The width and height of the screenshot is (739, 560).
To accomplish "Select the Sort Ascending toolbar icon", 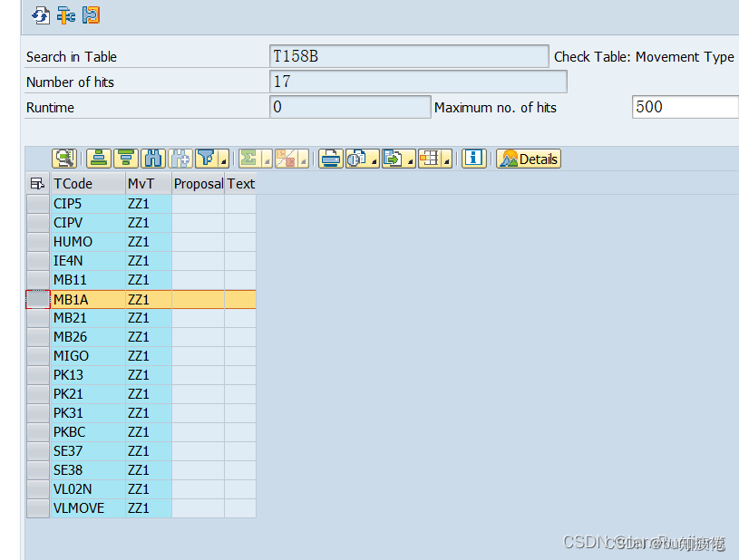I will [x=98, y=158].
